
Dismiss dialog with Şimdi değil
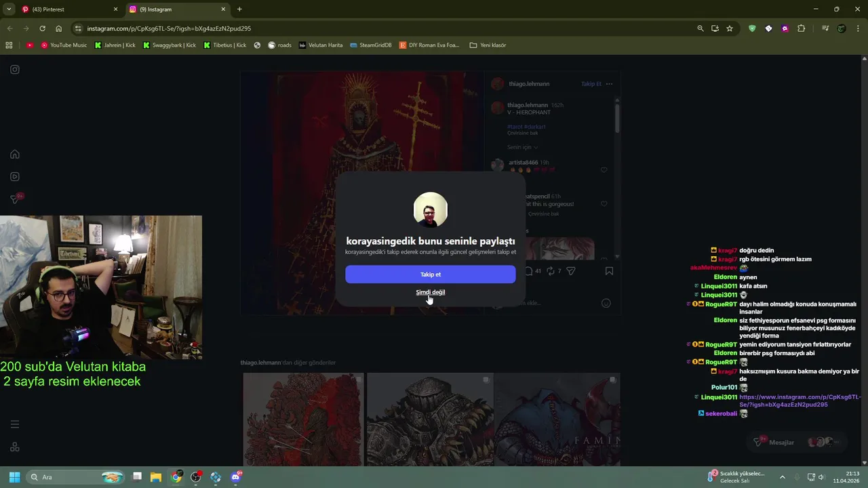tap(431, 292)
